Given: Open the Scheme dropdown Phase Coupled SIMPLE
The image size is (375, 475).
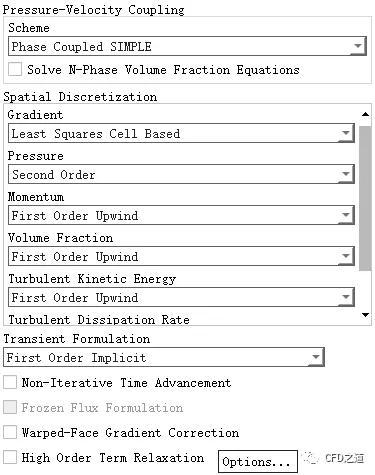Looking at the screenshot, I should pyautogui.click(x=187, y=46).
